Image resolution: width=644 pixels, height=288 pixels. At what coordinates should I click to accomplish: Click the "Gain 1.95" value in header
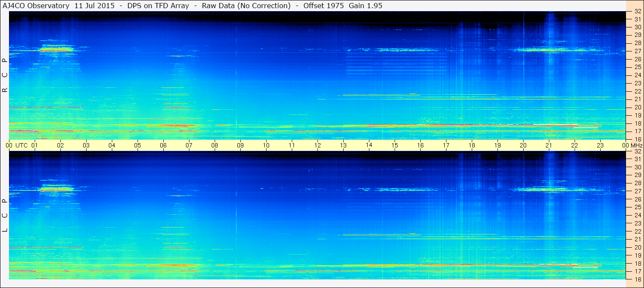pyautogui.click(x=365, y=6)
